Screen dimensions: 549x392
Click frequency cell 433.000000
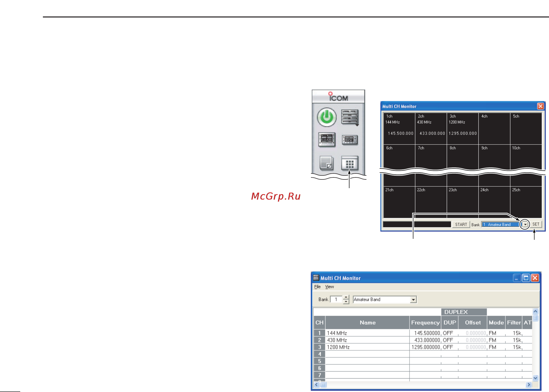pyautogui.click(x=425, y=340)
